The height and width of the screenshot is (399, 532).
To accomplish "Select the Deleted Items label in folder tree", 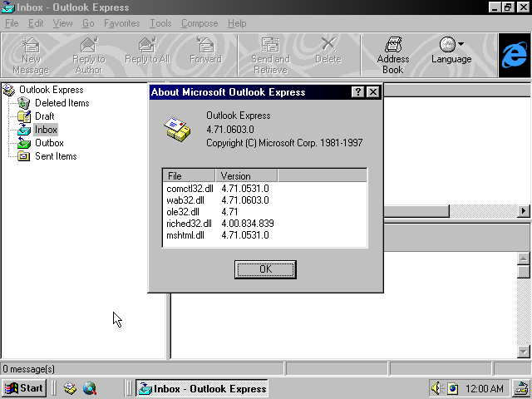I will point(62,103).
